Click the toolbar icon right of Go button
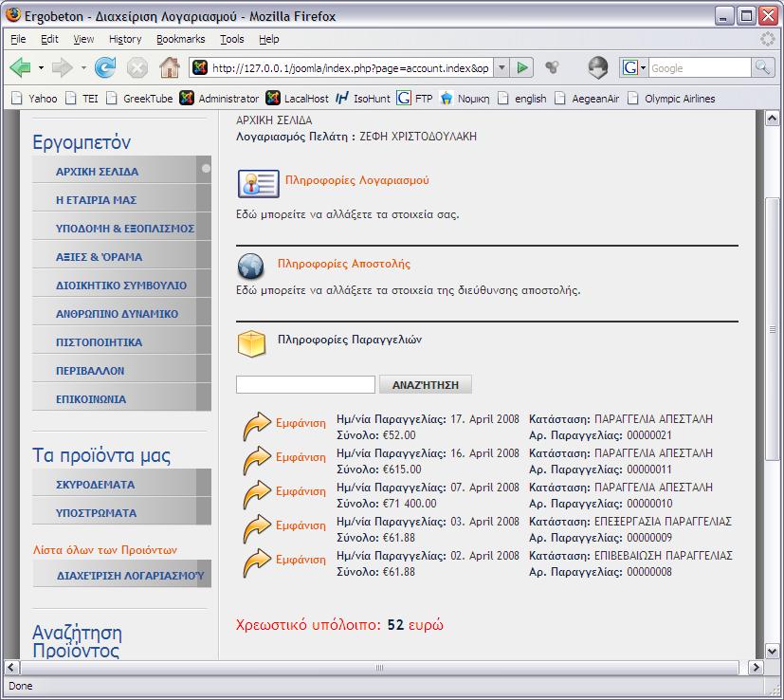The image size is (784, 700). click(552, 67)
